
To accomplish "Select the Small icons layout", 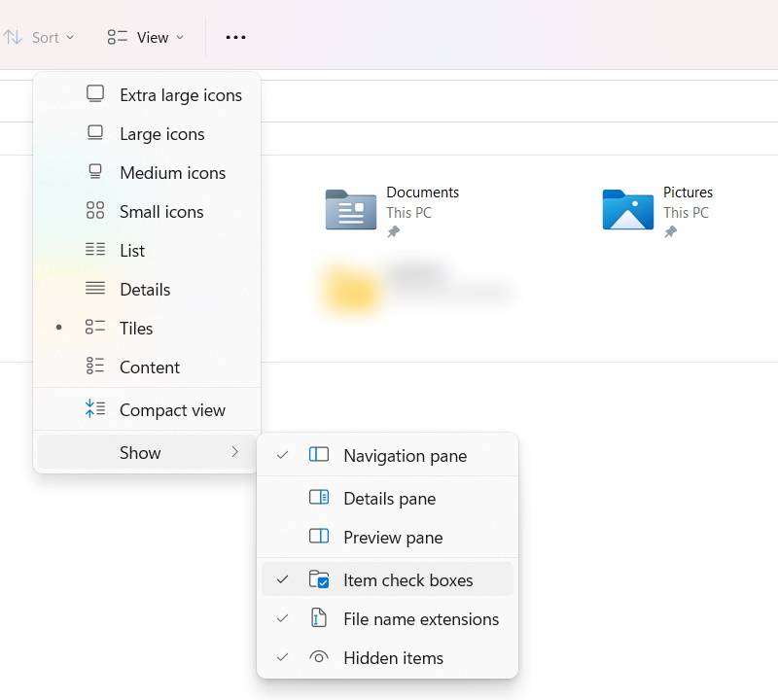I will pos(161,211).
